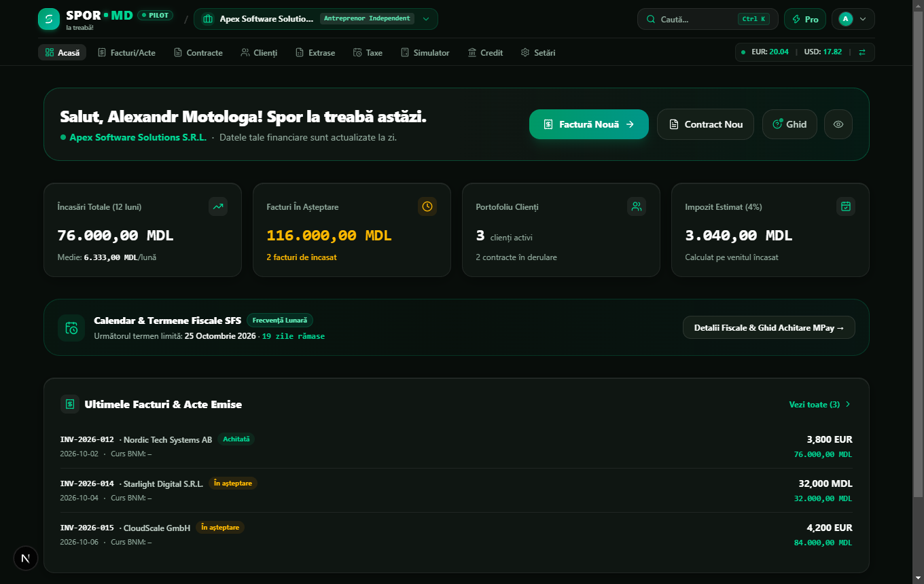This screenshot has width=924, height=584.
Task: Navigate to the Credit tab
Action: tap(485, 52)
